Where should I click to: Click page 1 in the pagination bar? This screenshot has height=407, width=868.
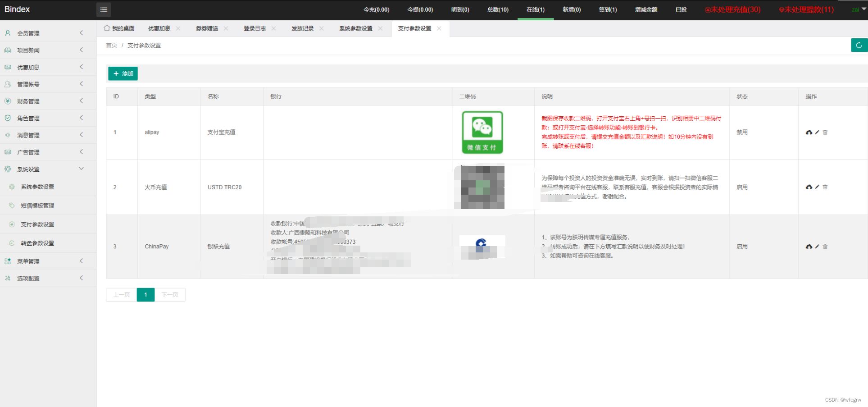point(145,295)
